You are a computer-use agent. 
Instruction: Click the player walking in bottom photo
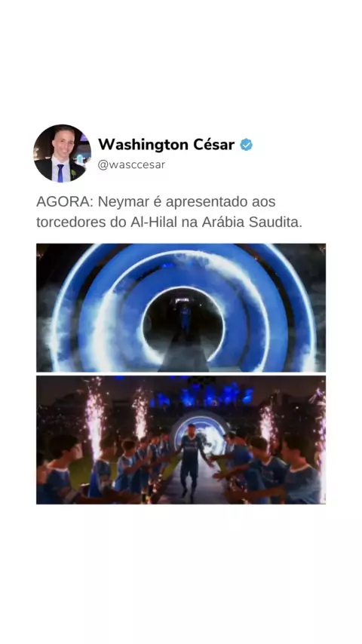click(x=192, y=461)
